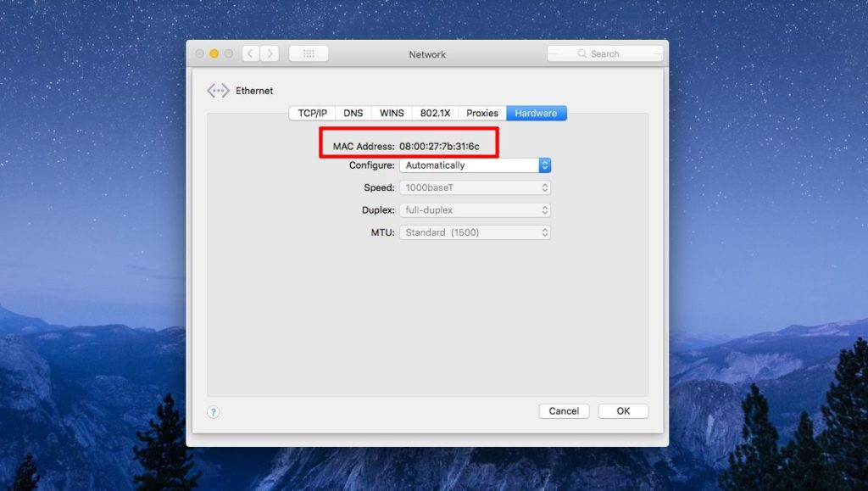
Task: Open the help question mark button
Action: pyautogui.click(x=213, y=411)
